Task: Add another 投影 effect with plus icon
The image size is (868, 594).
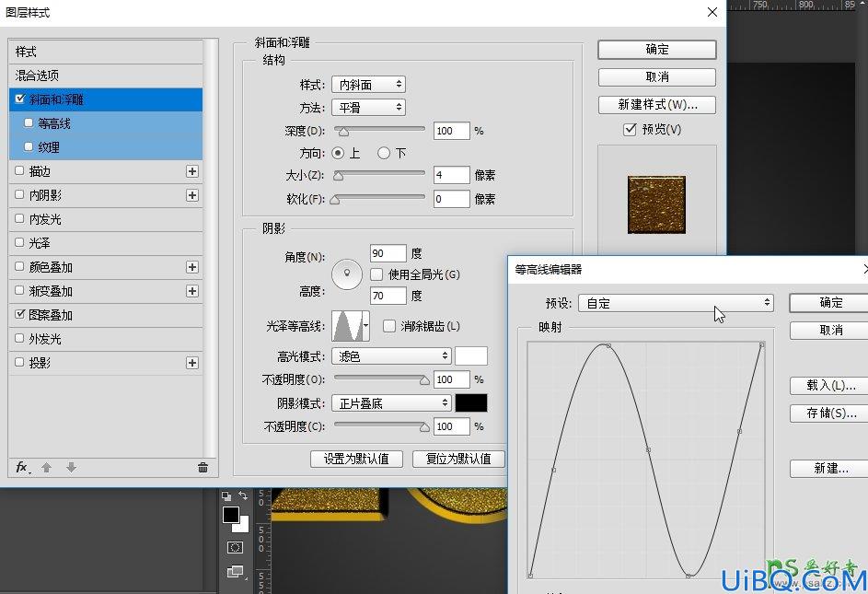Action: point(192,363)
